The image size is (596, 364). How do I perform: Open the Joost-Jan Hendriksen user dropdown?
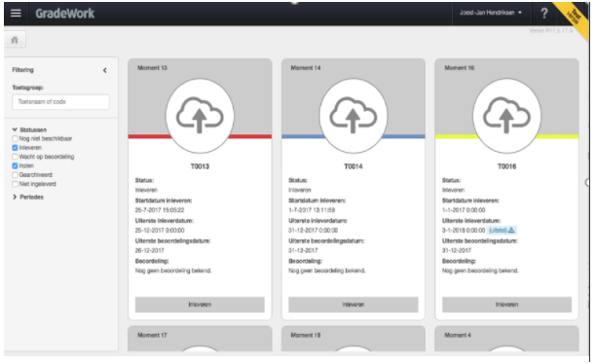(490, 13)
